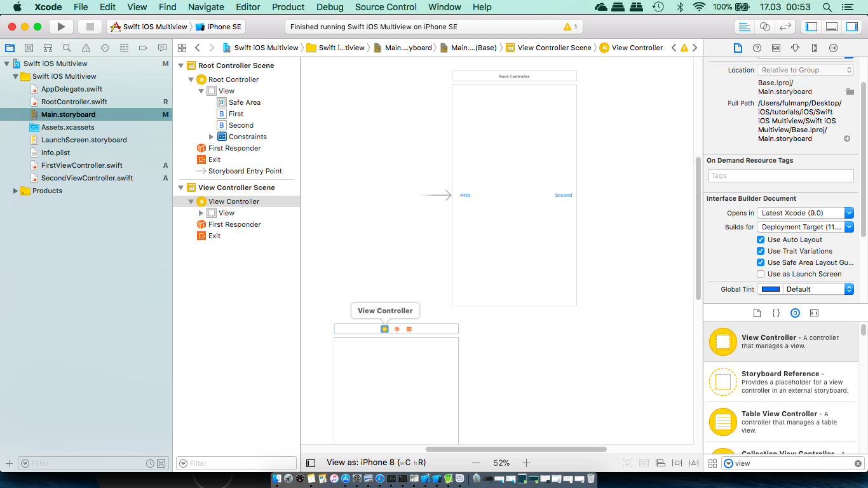Open the Find navigator magnifier icon
The height and width of the screenshot is (488, 868).
[x=67, y=48]
